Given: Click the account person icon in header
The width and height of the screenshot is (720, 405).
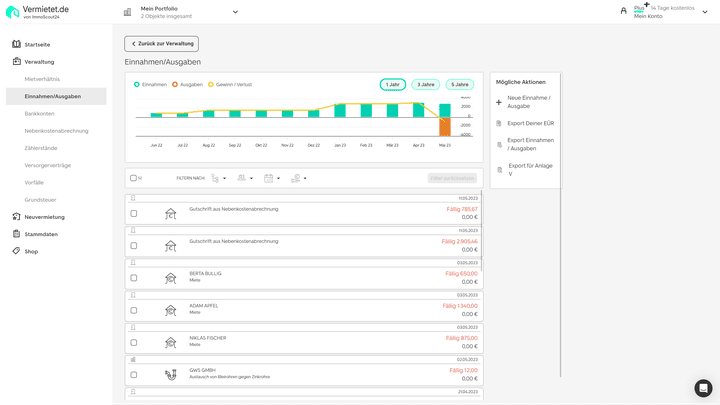Looking at the screenshot, I should tap(624, 12).
